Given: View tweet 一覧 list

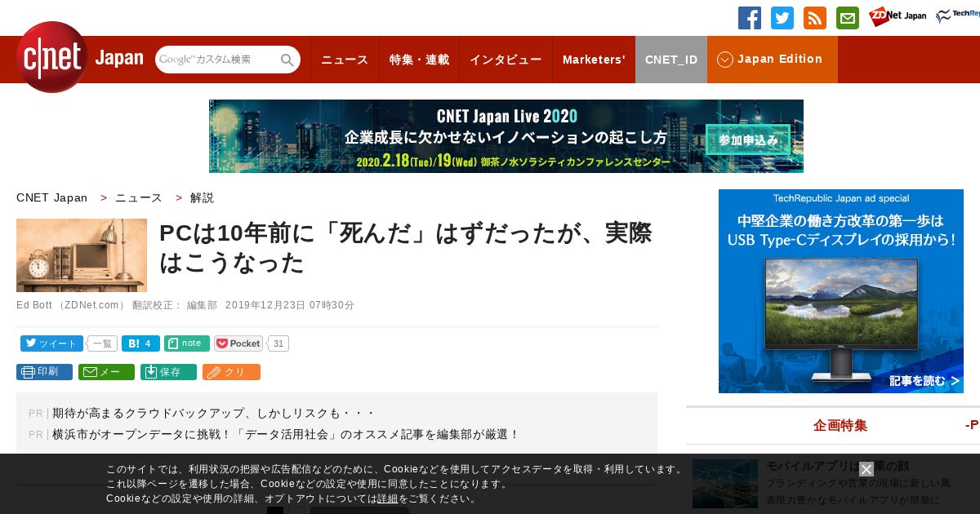Looking at the screenshot, I should 102,343.
